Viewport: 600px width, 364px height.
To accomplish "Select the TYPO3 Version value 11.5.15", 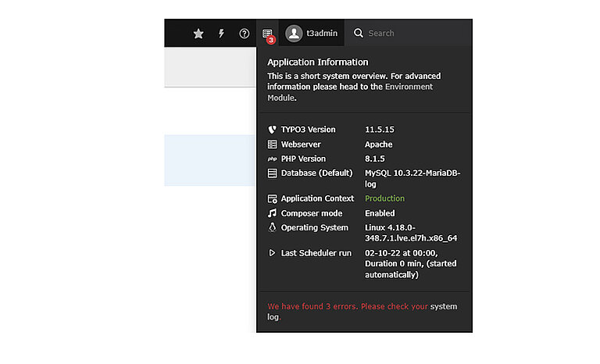I will [x=379, y=130].
